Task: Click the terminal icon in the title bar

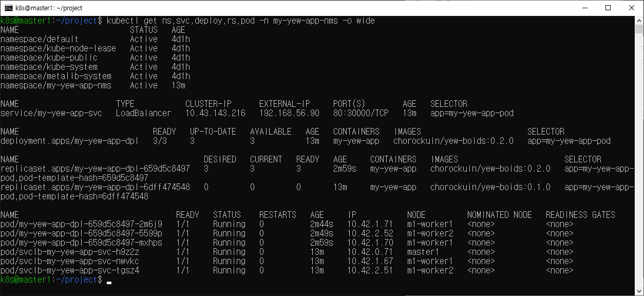Action: [x=9, y=8]
